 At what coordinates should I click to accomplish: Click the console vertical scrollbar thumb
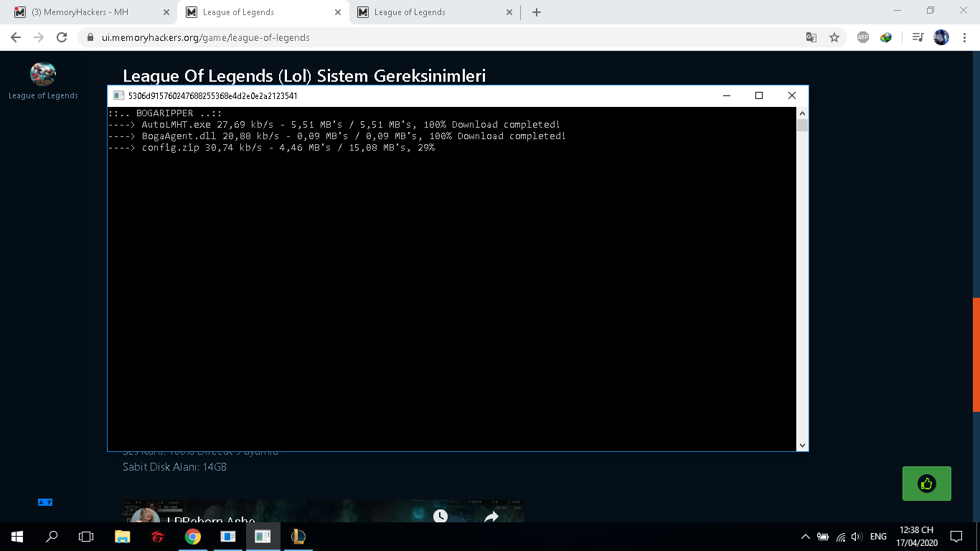(x=802, y=126)
